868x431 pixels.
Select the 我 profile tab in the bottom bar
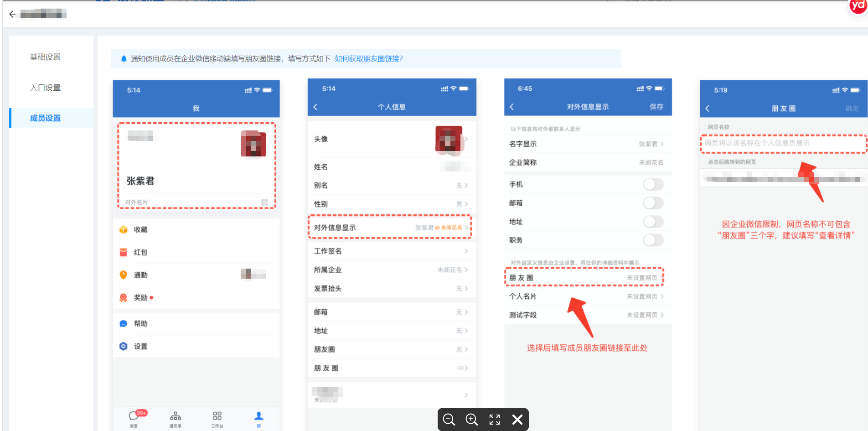coord(258,419)
